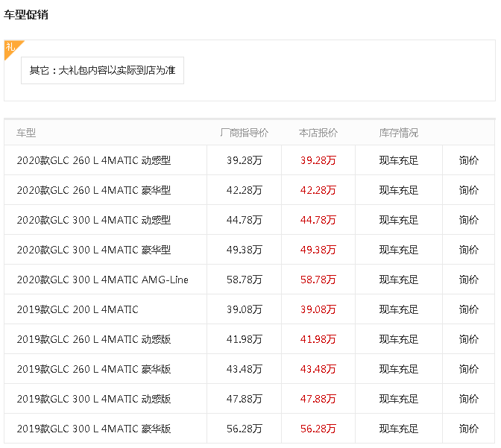The width and height of the screenshot is (501, 448).
Task: Click the black 58.78万 manufacturer guide price
Action: 245,280
